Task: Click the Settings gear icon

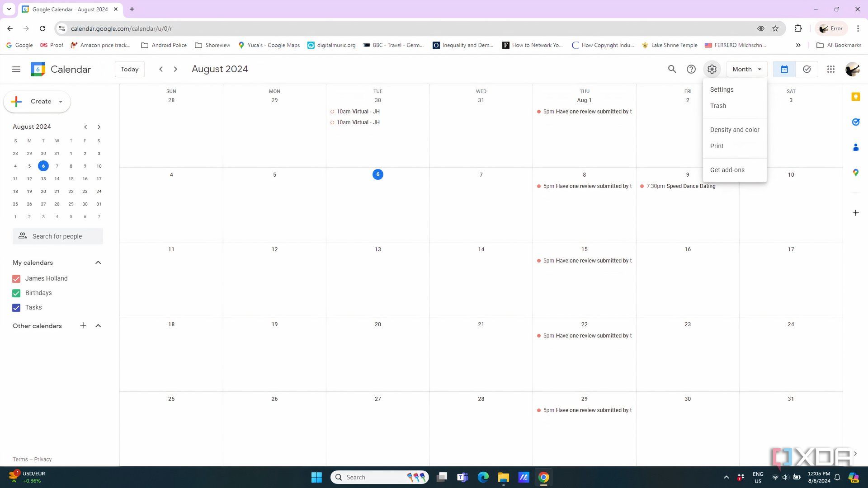Action: point(712,69)
